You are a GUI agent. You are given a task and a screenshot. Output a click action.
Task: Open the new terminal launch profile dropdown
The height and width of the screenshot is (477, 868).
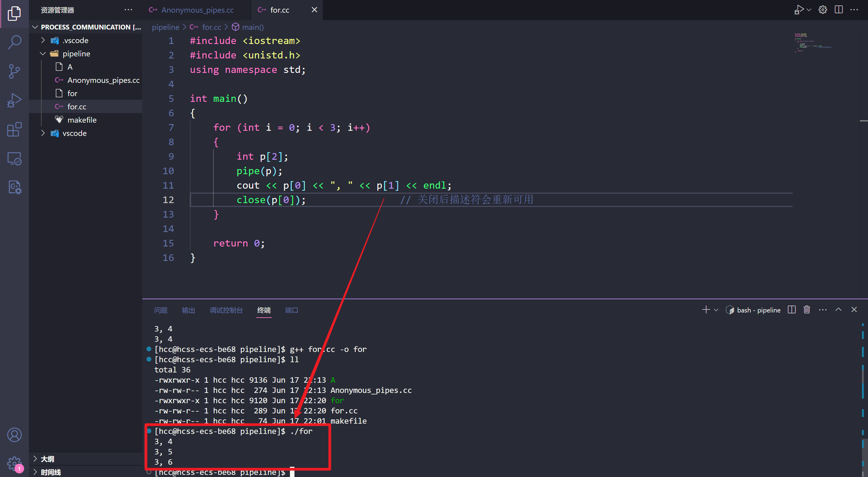coord(716,310)
